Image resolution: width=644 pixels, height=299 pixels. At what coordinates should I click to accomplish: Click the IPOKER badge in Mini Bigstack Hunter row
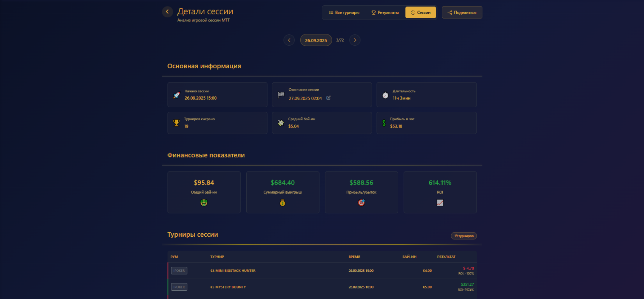point(179,271)
